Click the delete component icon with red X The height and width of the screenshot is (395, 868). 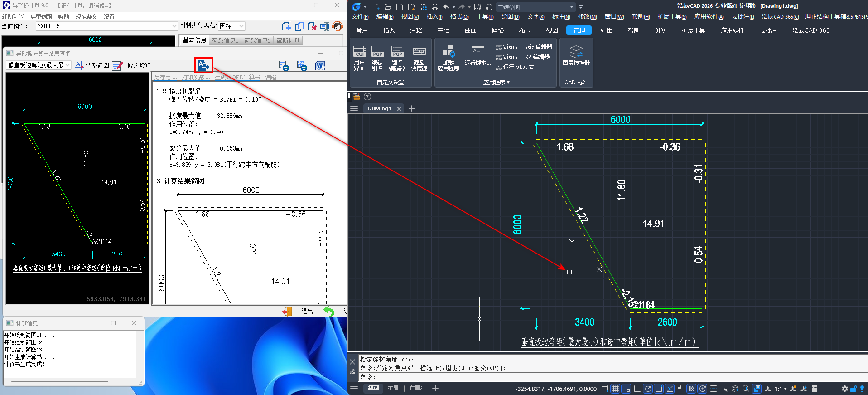tap(312, 26)
